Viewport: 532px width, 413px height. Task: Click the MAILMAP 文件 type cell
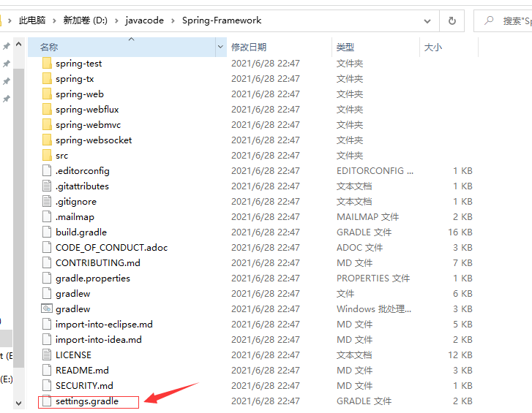coord(367,216)
